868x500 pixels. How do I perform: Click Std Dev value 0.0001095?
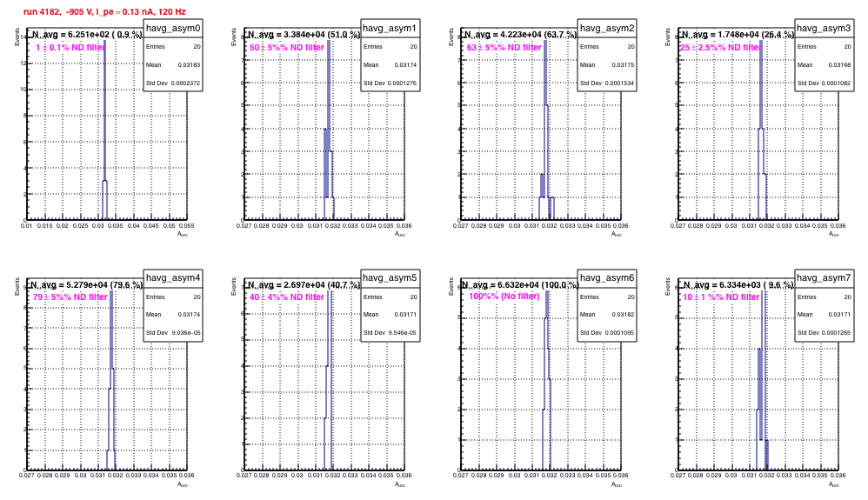[619, 333]
